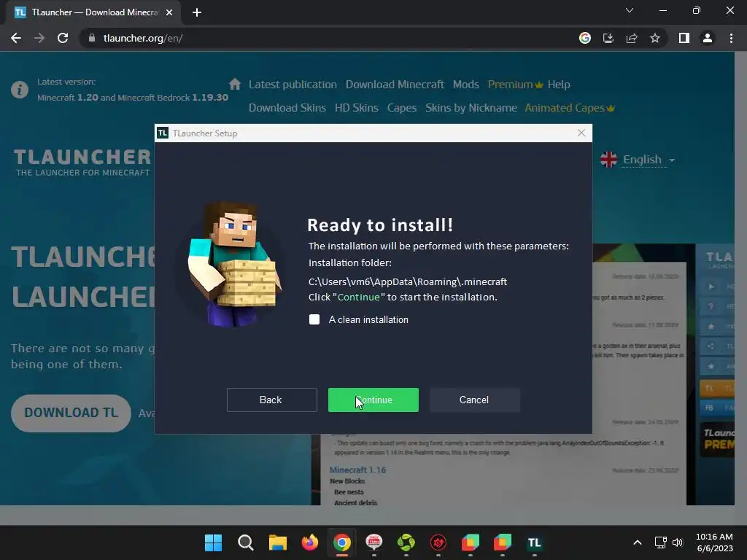Image resolution: width=747 pixels, height=560 pixels.
Task: Open File Explorer from taskbar
Action: 278,542
